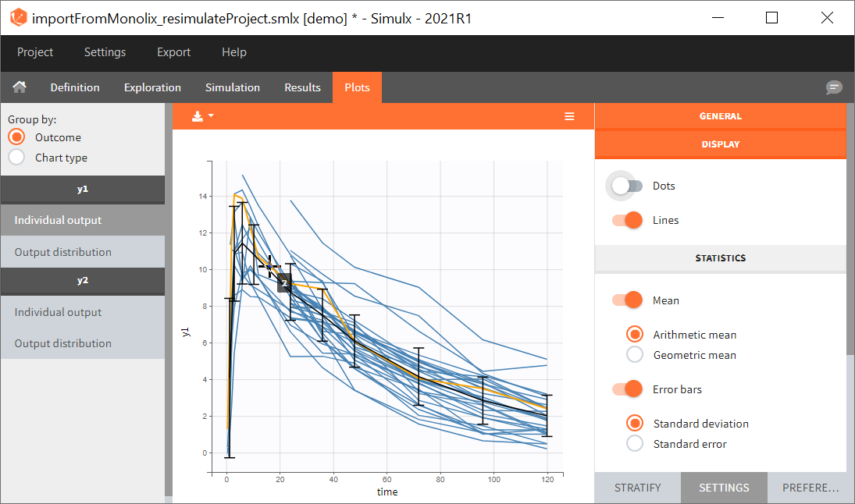Choose Standard error radio button
This screenshot has width=855, height=504.
click(x=635, y=444)
